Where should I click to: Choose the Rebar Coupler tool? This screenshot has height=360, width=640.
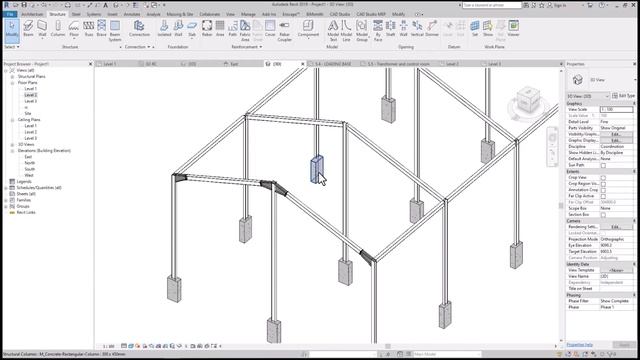click(284, 31)
